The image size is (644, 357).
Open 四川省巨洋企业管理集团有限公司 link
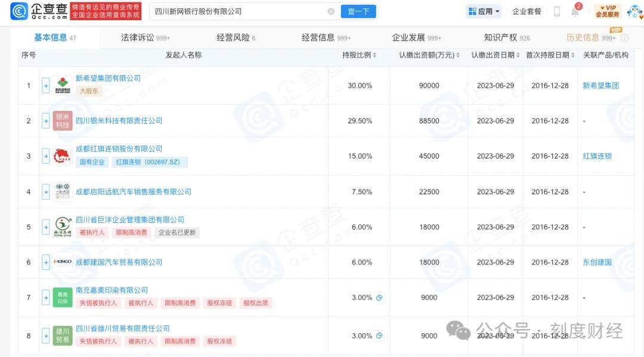(x=130, y=219)
